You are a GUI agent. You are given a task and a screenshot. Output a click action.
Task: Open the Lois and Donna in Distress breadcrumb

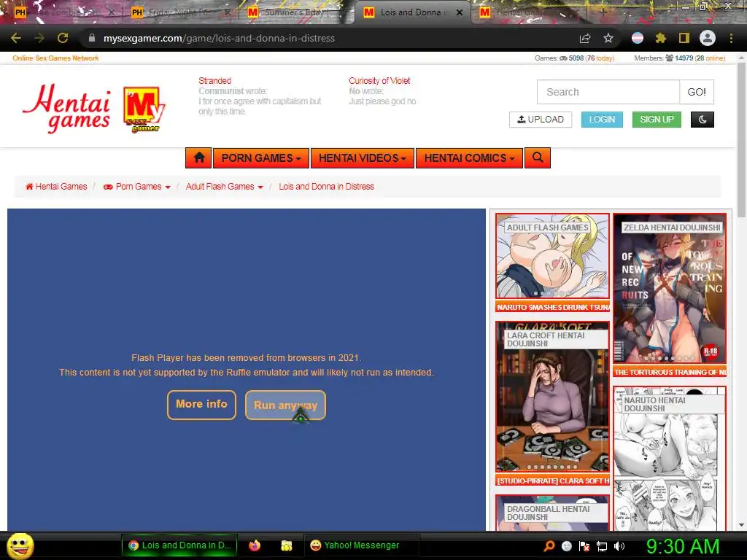pos(326,187)
